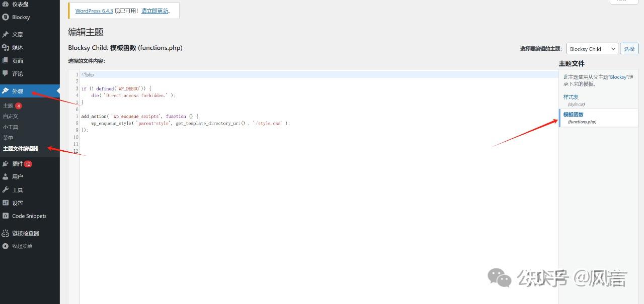Open 媒体 media library icon
644x304 pixels.
6,47
